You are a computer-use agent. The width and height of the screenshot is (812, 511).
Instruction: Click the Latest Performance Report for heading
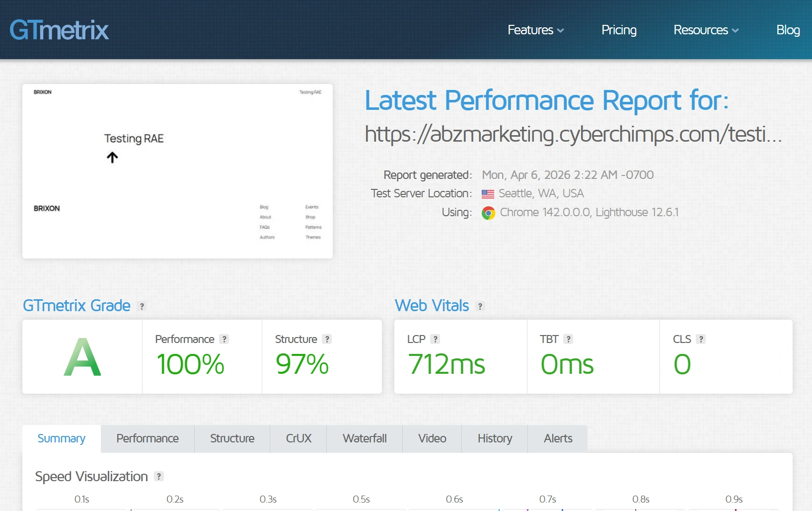point(547,100)
